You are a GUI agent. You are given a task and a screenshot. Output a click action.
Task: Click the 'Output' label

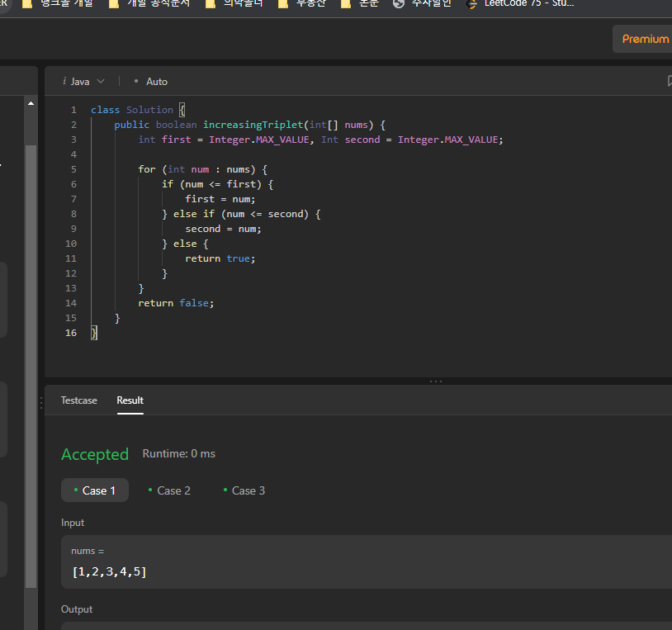[x=77, y=609]
